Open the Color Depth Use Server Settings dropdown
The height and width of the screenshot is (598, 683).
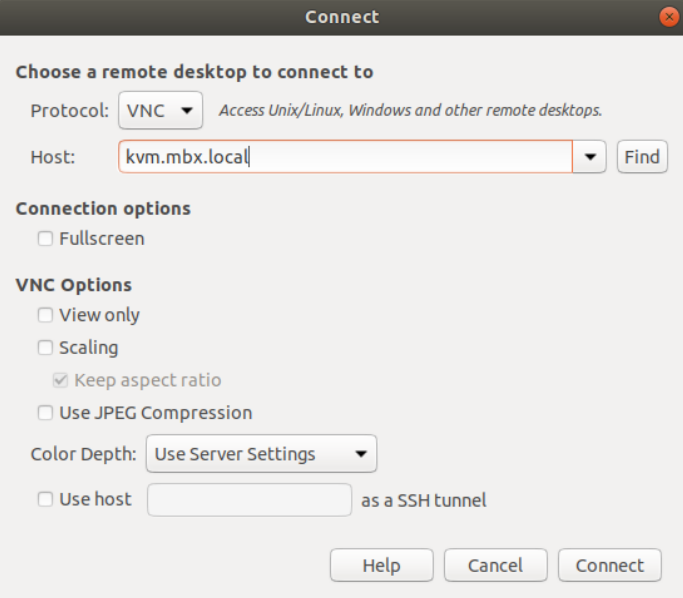pos(261,454)
